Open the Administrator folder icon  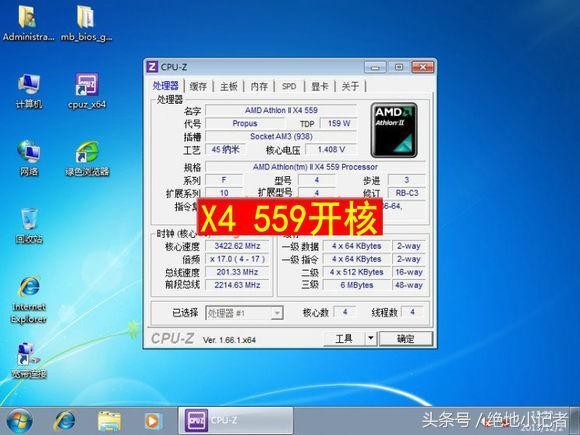28,23
